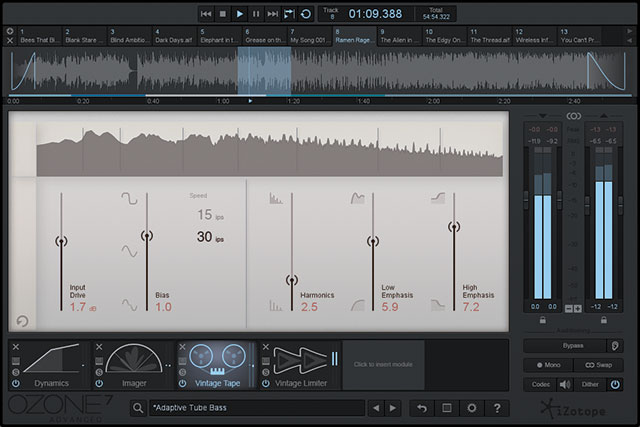Select the Dynamics module tile
This screenshot has width=640, height=427.
click(50, 361)
